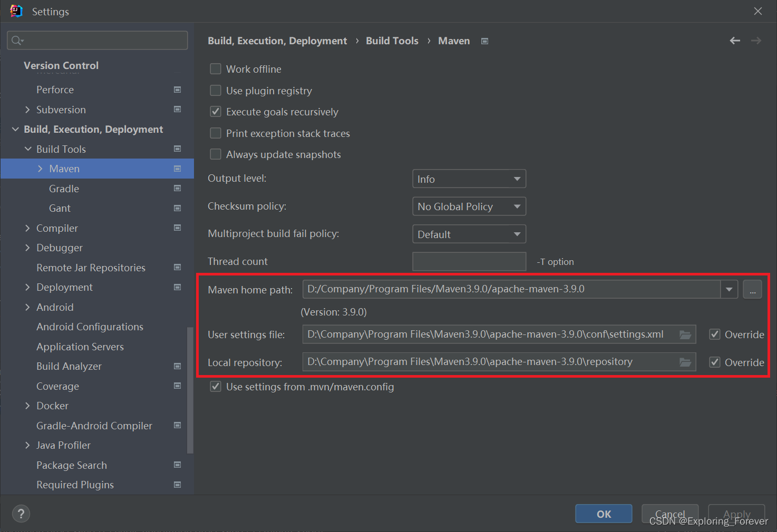The height and width of the screenshot is (532, 777).
Task: Click the project icon beside Remote Jar Repositories
Action: (x=178, y=267)
